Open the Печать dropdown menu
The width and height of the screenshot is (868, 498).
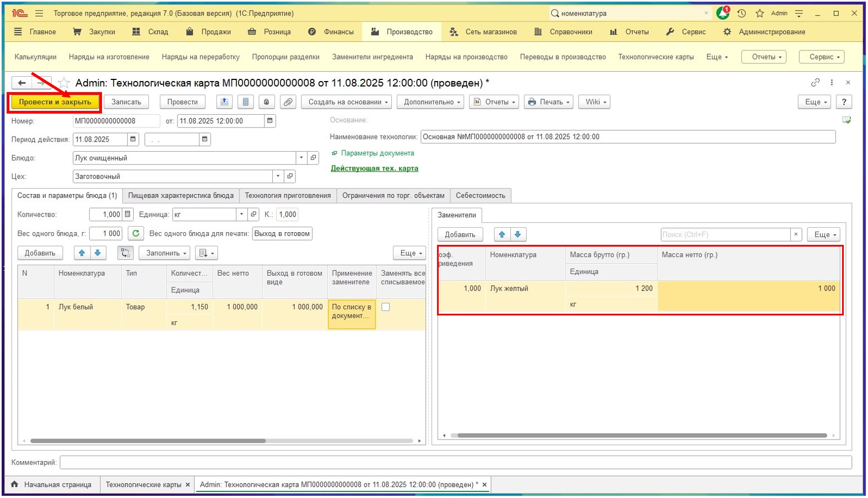548,102
